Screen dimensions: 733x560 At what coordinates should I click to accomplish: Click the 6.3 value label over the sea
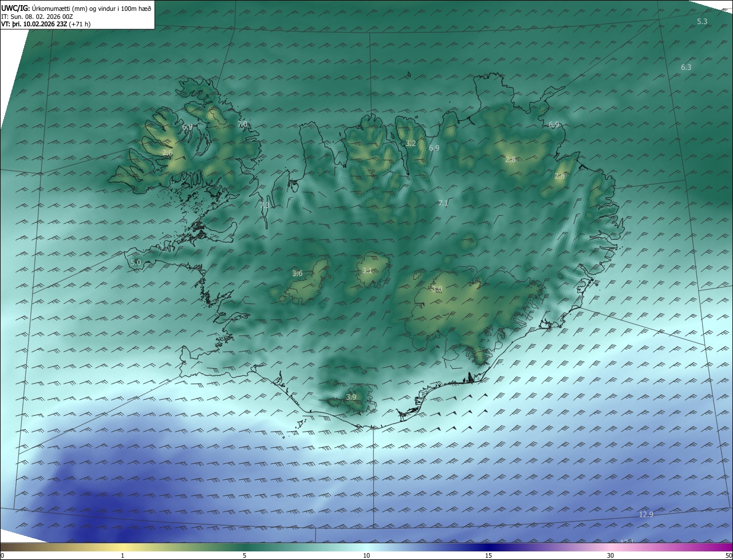686,67
